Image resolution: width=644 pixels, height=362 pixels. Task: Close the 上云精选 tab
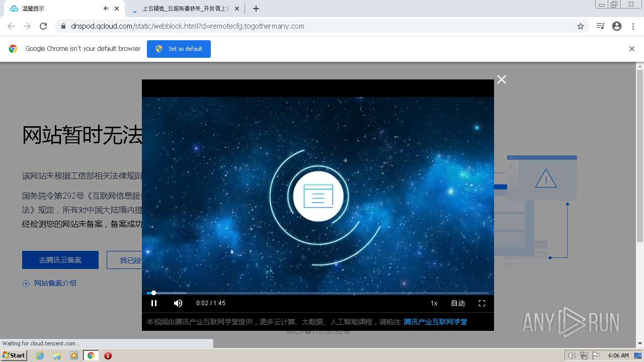[237, 9]
